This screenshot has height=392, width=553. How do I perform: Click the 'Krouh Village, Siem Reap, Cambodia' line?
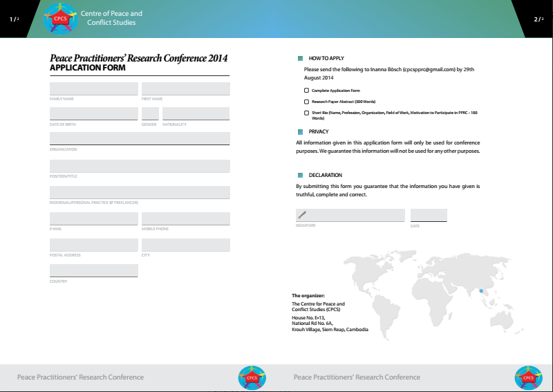tap(330, 330)
